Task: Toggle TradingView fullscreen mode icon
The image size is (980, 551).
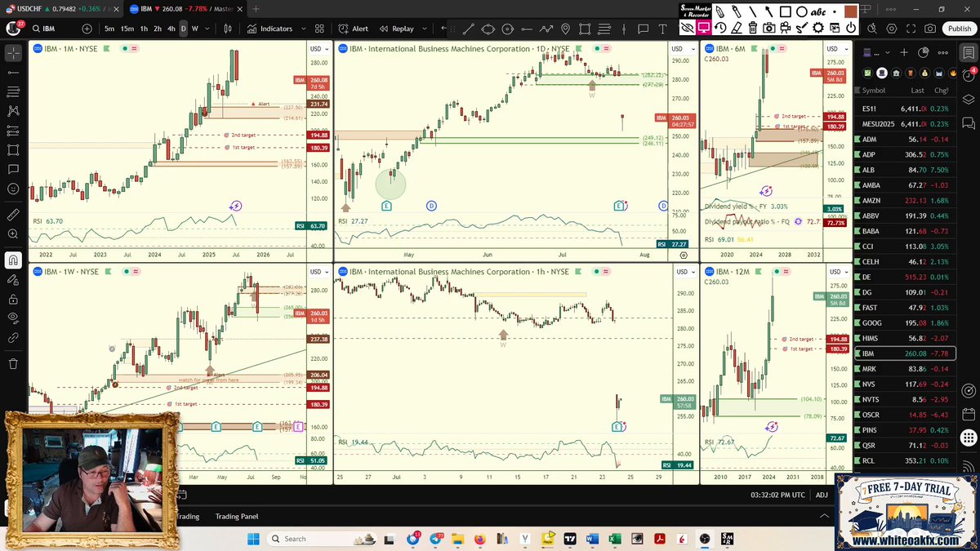Action: pyautogui.click(x=911, y=29)
